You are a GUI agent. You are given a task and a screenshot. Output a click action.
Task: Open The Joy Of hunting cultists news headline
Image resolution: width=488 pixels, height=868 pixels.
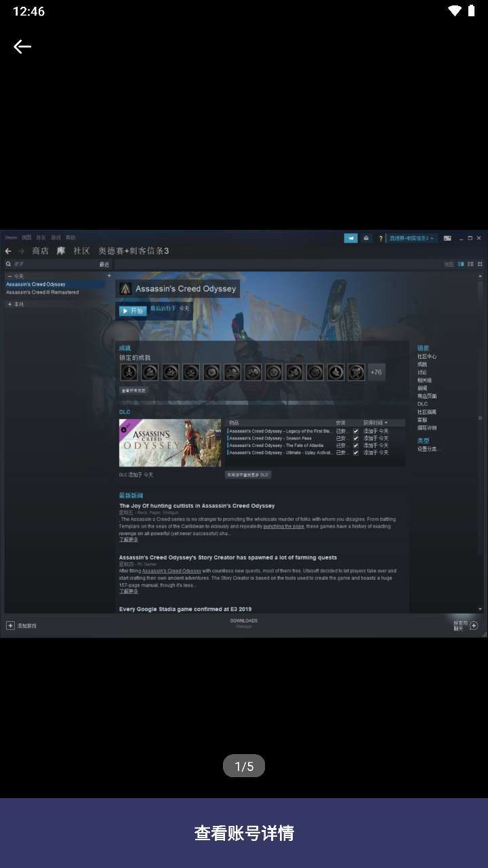tap(197, 506)
